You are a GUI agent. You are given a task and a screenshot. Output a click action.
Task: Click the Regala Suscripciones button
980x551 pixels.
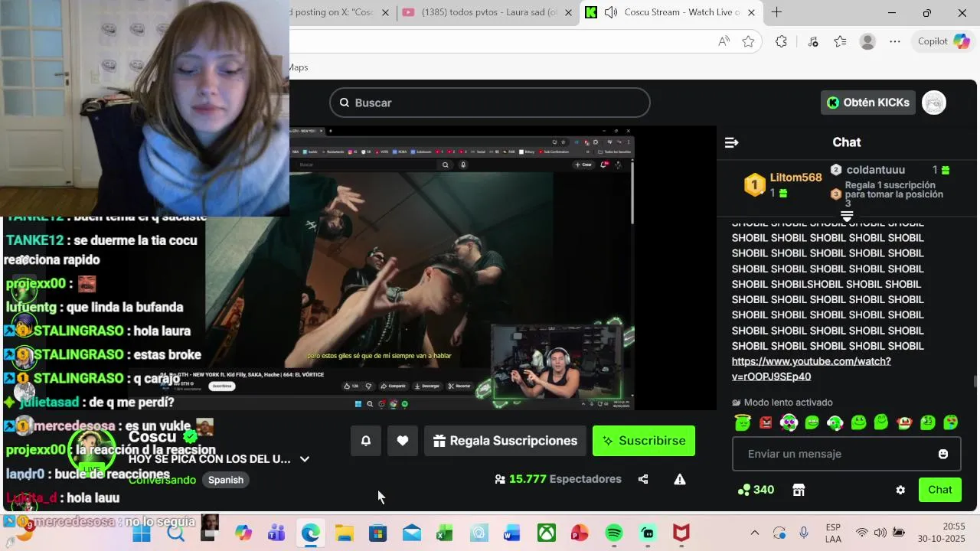pos(505,441)
